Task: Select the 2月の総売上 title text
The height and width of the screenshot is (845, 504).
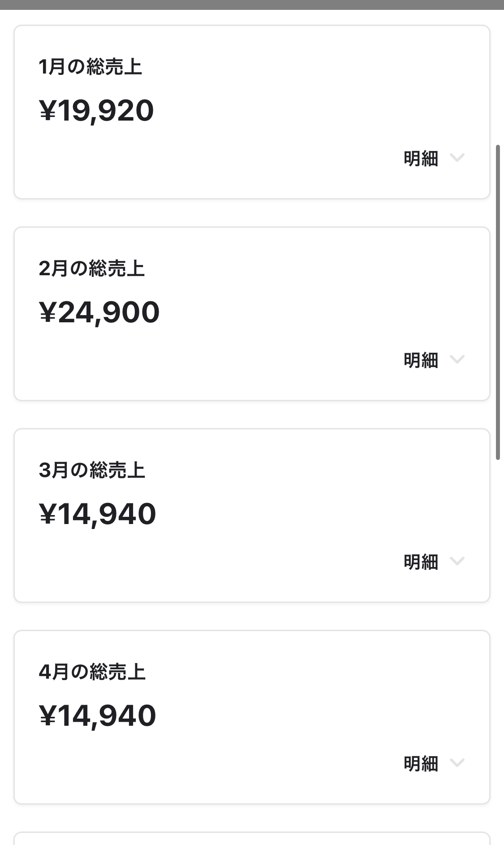Action: [92, 269]
